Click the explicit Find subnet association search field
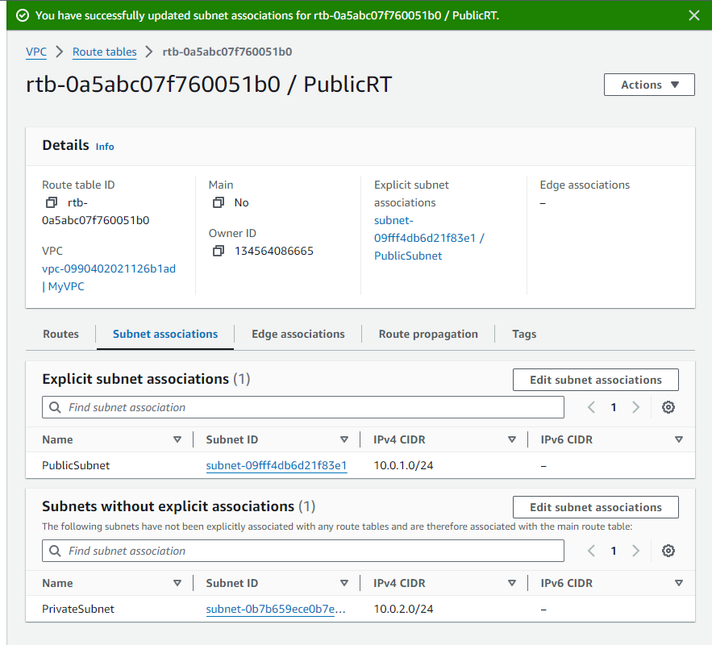 point(303,407)
